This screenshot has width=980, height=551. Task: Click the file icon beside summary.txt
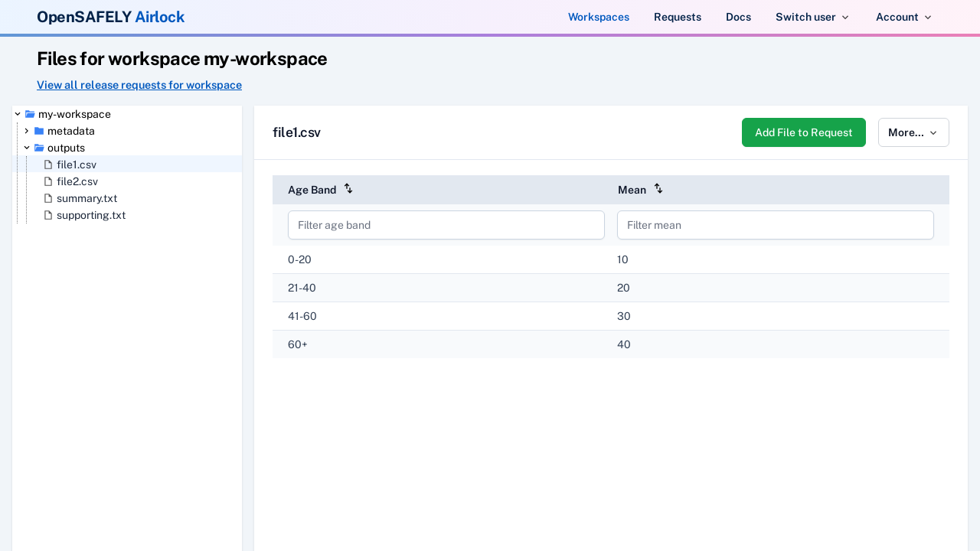pyautogui.click(x=47, y=198)
